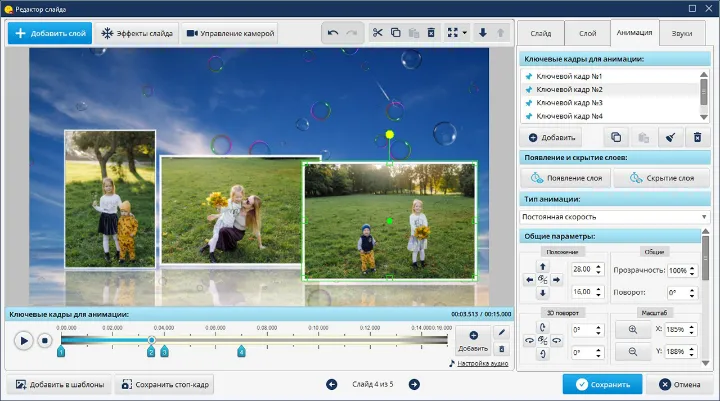720x401 pixels.
Task: Open Настройка аудио link
Action: tap(482, 363)
